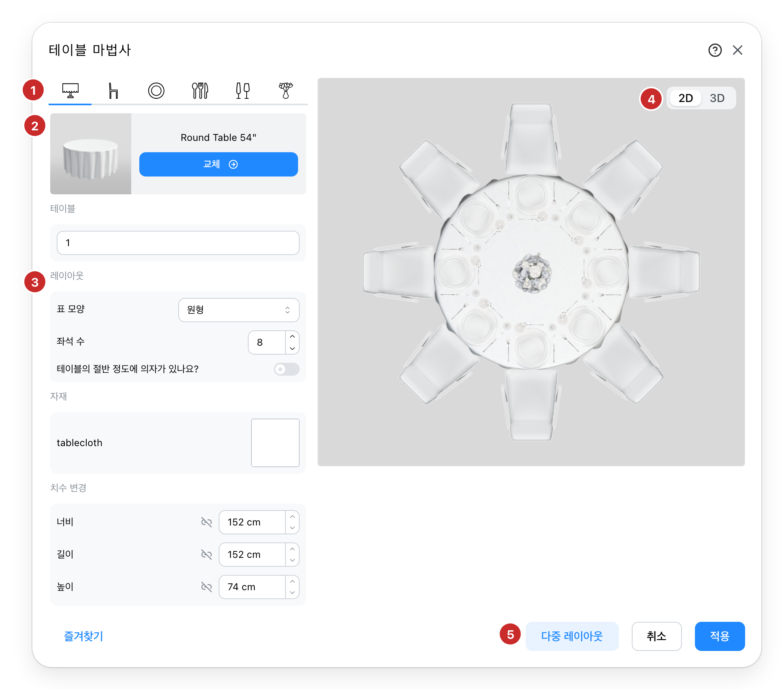Screen dimensions: 784x689
Task: Switch to the chair tab icon
Action: coord(113,90)
